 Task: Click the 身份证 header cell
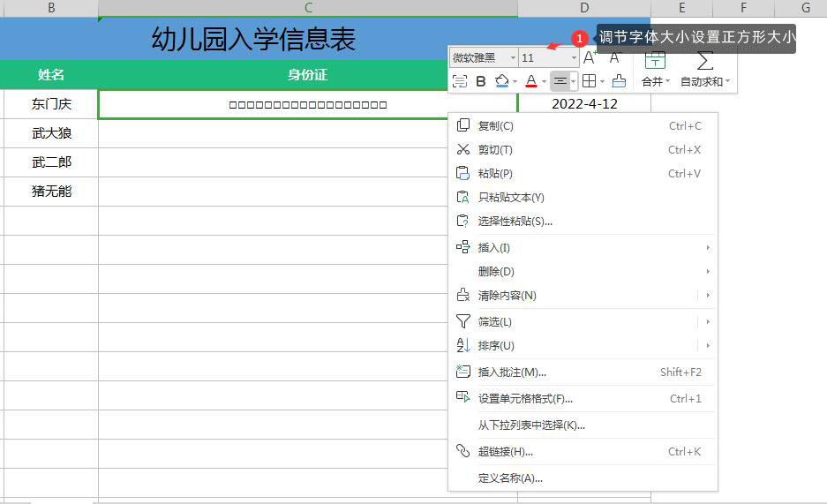(x=308, y=75)
